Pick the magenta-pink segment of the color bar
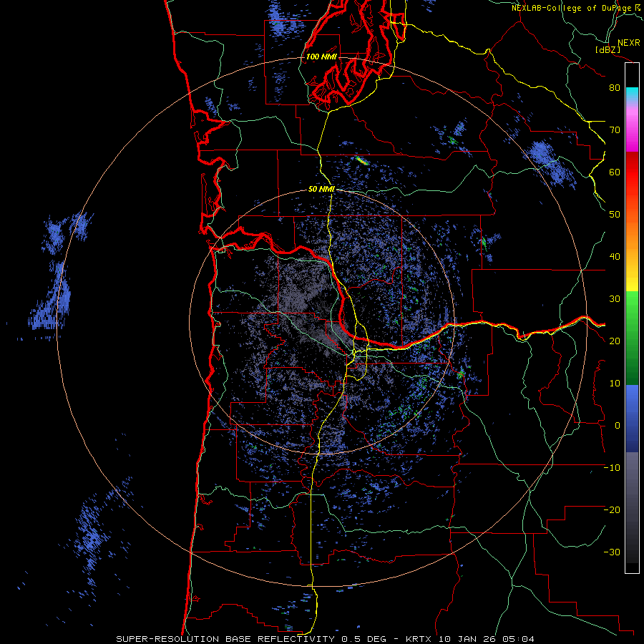Screen dimensions: 644x644 click(632, 130)
